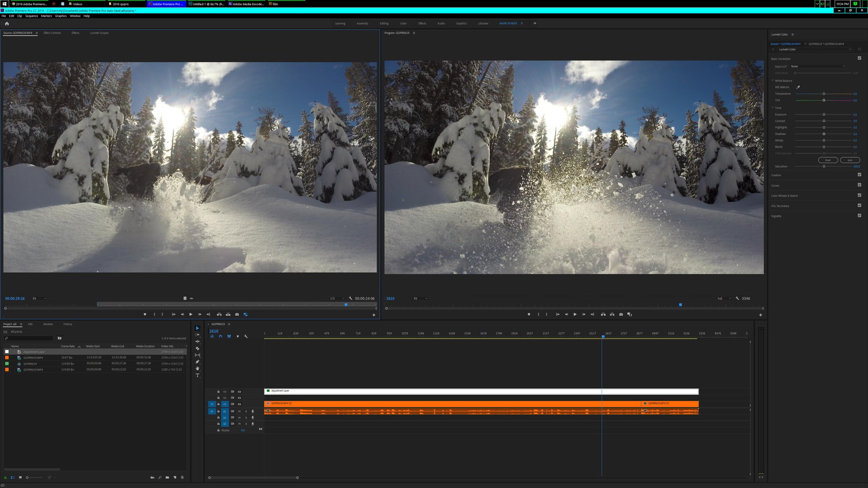The height and width of the screenshot is (488, 868).
Task: Click the Exposure slider handle
Action: click(x=824, y=115)
